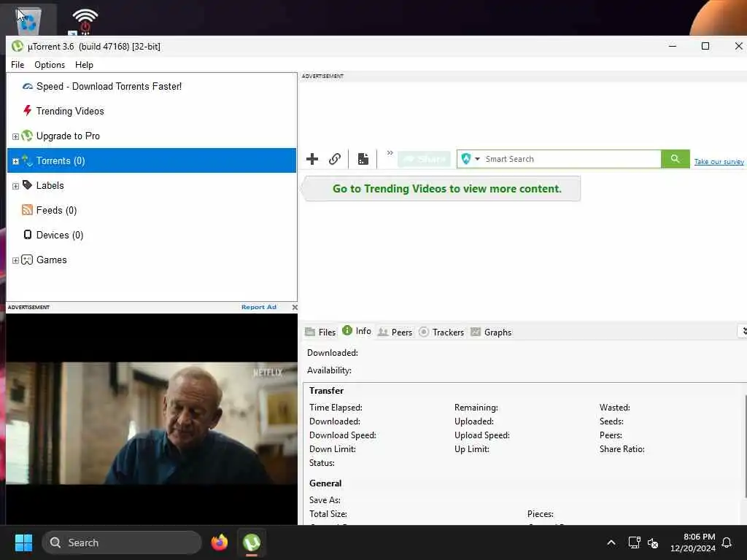The width and height of the screenshot is (747, 560).
Task: Open the Take our survey link
Action: point(719,162)
